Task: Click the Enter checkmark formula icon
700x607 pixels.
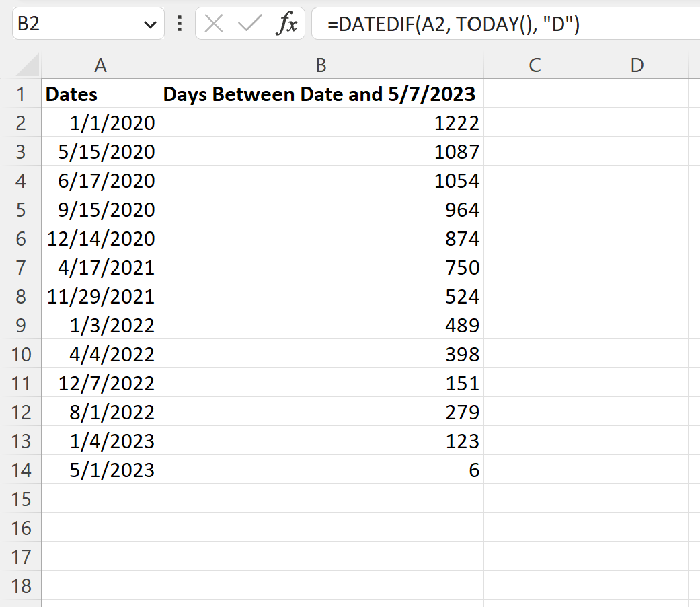Action: [249, 24]
